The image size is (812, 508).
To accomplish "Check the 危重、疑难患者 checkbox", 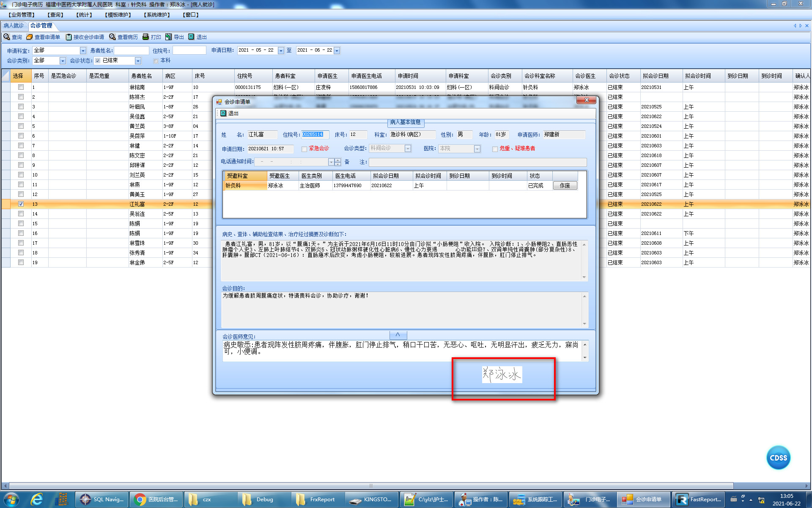I will click(x=495, y=149).
